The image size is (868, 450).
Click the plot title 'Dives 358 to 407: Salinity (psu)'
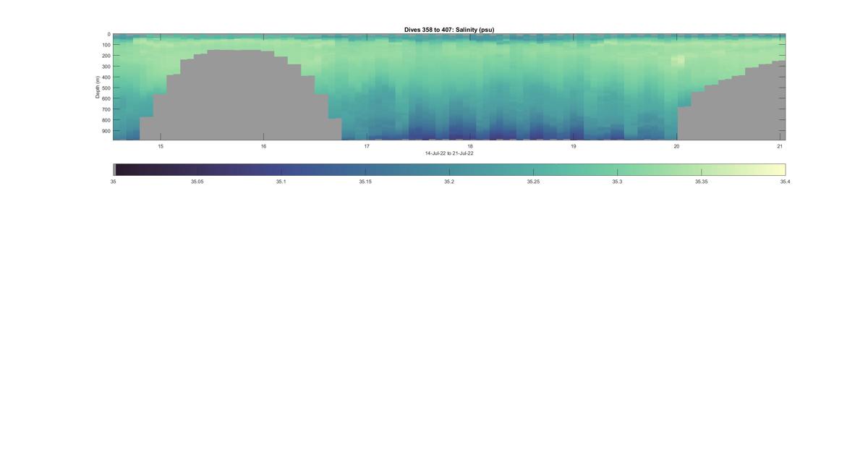click(449, 30)
